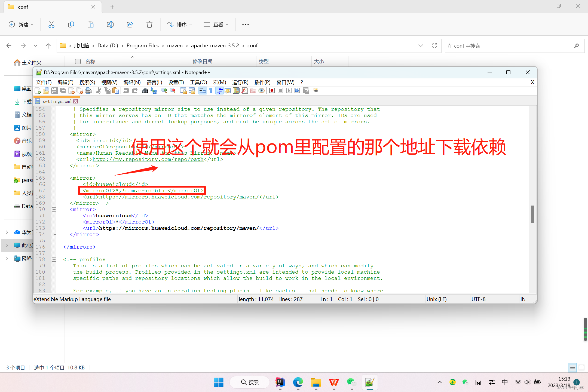
Task: Open the 搜索(S) menu
Action: [87, 82]
